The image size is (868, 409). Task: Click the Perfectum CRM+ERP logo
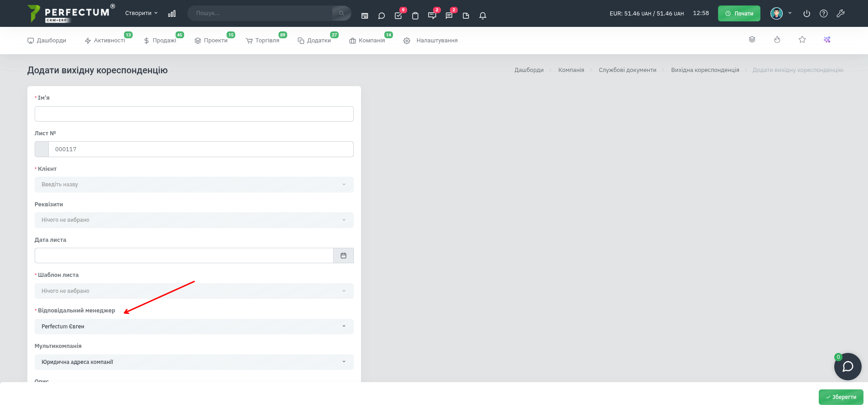[x=71, y=13]
